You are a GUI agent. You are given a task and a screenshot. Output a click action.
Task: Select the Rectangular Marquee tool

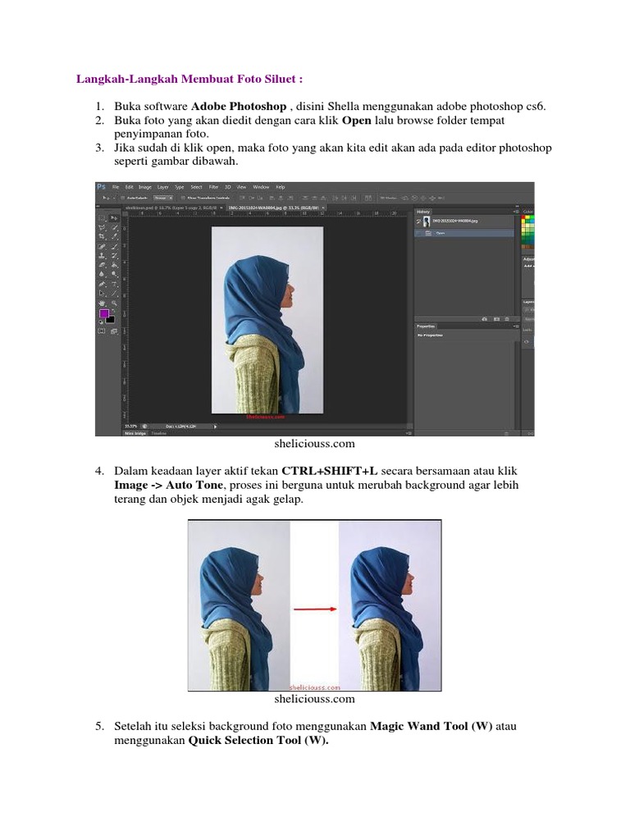pyautogui.click(x=101, y=218)
